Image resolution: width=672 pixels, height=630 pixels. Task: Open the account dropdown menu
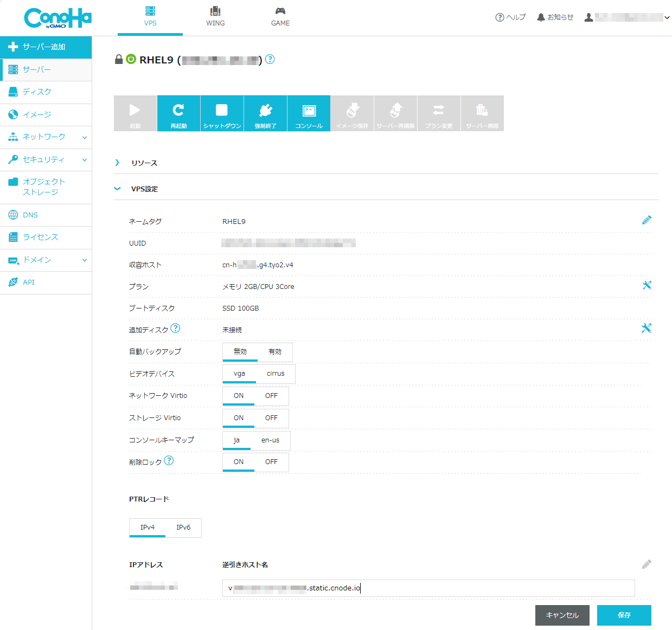pos(627,17)
